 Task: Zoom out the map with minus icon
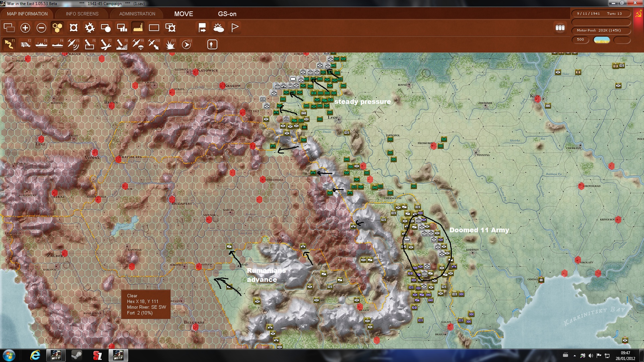coord(41,27)
